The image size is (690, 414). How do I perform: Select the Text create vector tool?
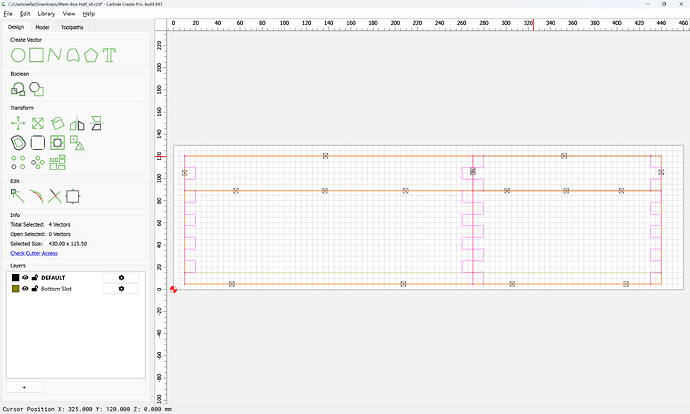tap(109, 55)
